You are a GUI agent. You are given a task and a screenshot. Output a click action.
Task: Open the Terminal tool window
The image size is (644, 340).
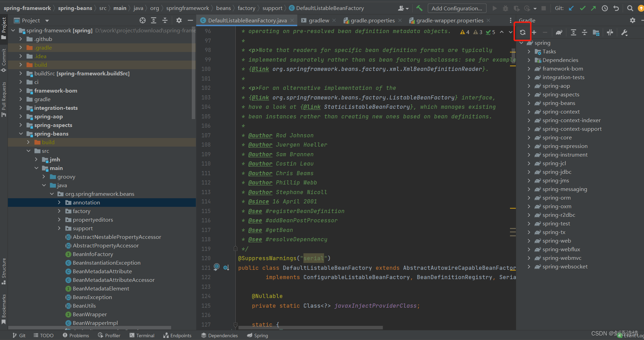(142, 336)
